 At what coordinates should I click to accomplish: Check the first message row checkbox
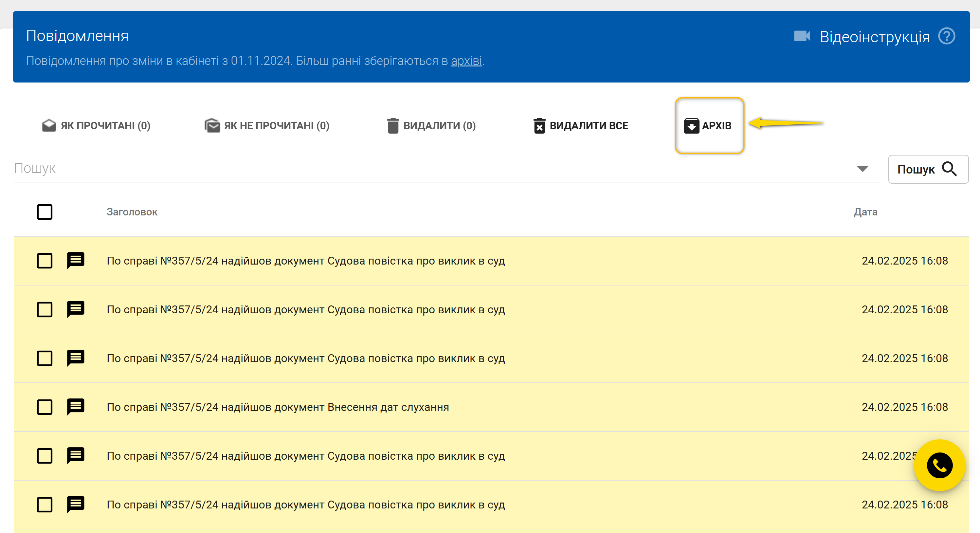click(x=45, y=261)
